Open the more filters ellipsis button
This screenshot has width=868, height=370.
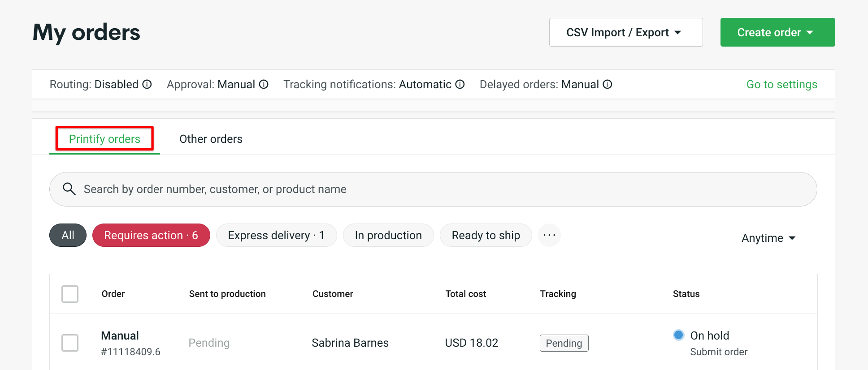pyautogui.click(x=549, y=235)
